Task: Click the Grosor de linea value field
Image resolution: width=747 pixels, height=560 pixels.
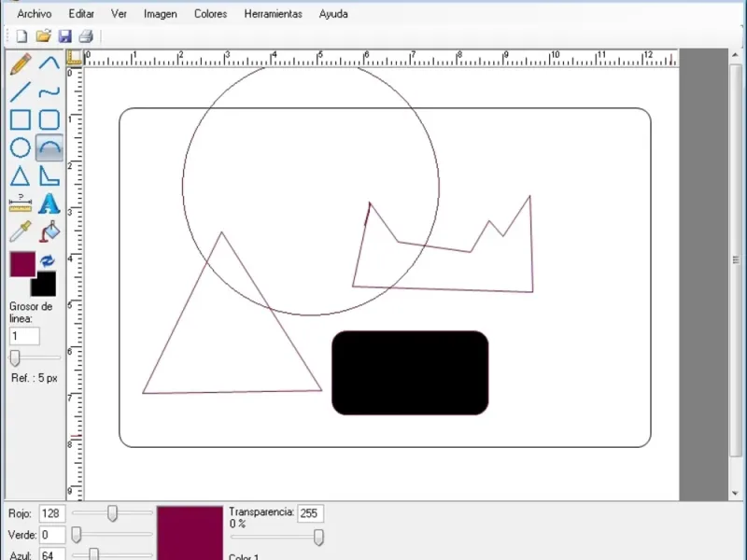Action: (x=25, y=336)
